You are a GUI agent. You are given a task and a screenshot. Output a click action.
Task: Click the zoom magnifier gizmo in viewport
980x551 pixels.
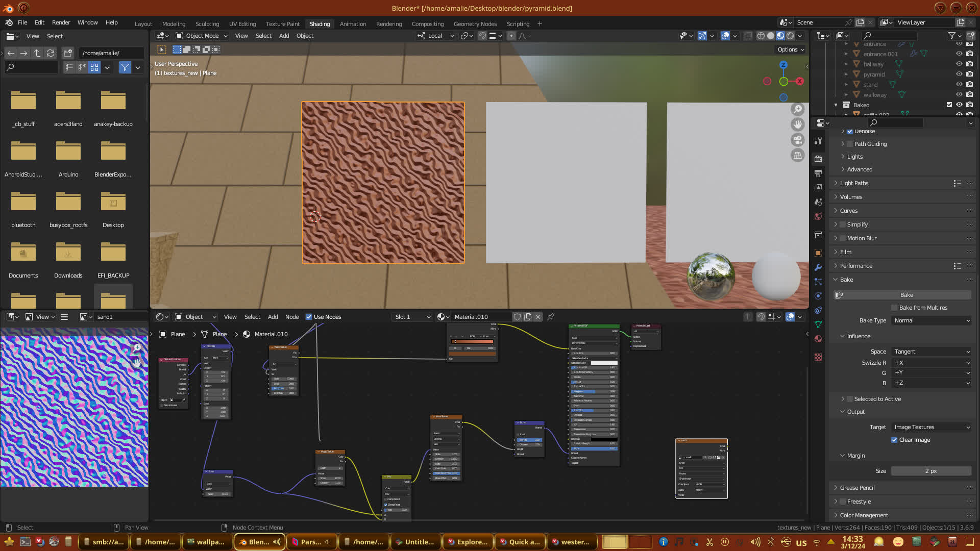tap(797, 109)
